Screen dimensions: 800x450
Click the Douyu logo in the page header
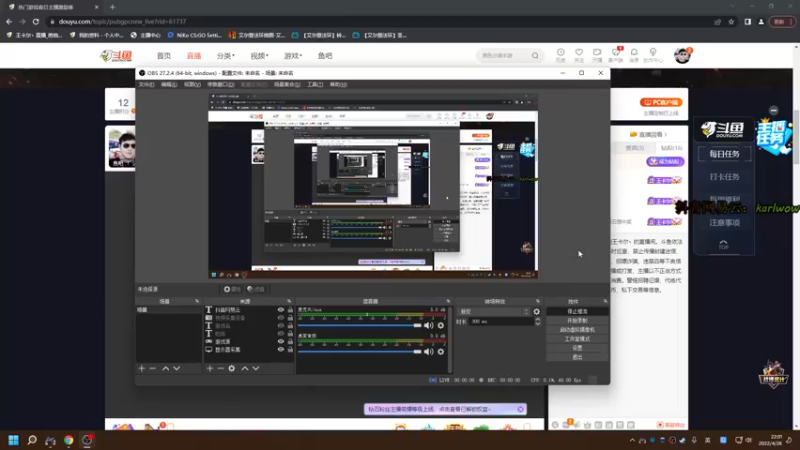[116, 56]
